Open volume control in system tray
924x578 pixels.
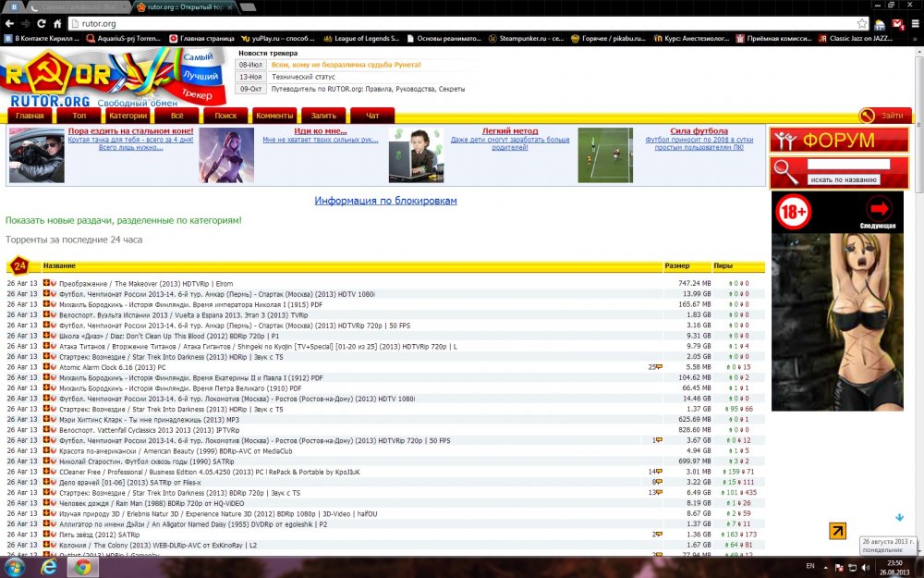(x=865, y=568)
